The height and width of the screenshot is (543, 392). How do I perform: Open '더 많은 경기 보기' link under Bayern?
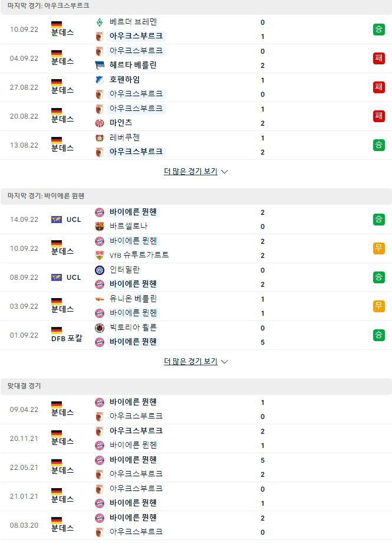[190, 362]
